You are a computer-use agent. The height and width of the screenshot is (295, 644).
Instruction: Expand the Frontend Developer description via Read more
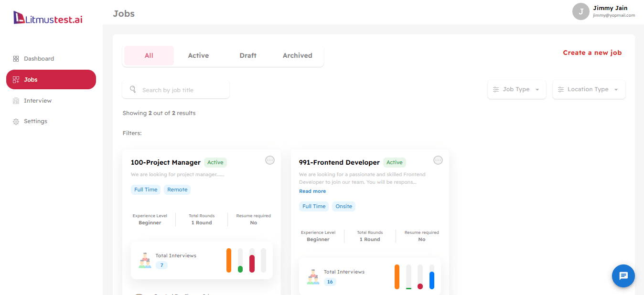tap(312, 191)
